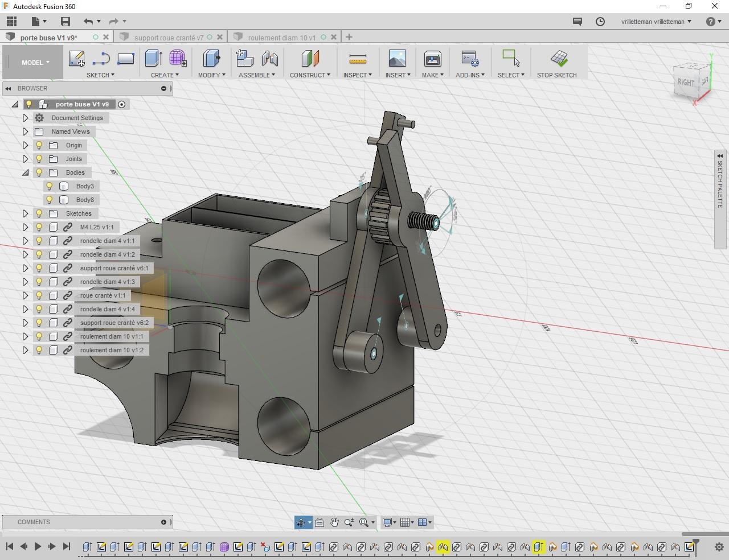Click the Insert image icon

coord(398,58)
